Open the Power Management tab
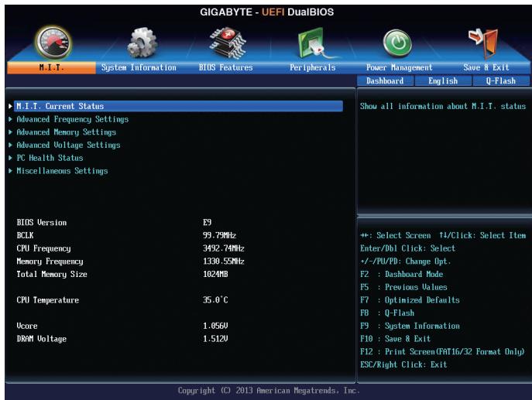This screenshot has height=400, width=532. 400,67
